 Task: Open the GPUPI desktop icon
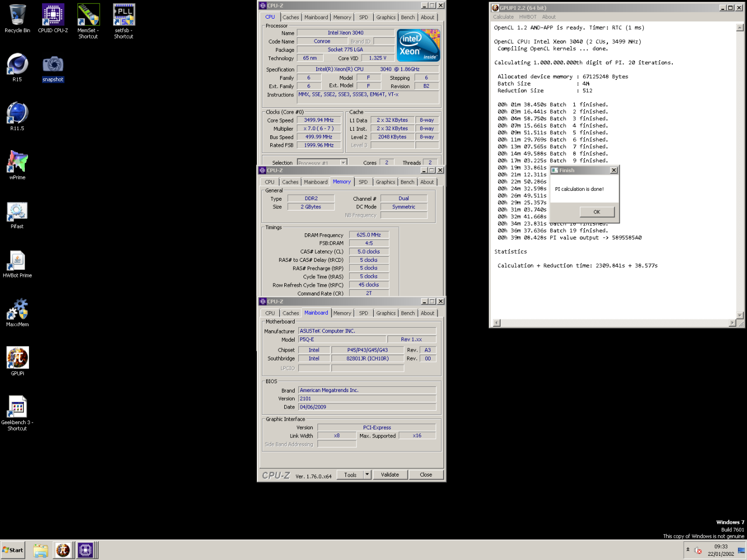point(17,361)
